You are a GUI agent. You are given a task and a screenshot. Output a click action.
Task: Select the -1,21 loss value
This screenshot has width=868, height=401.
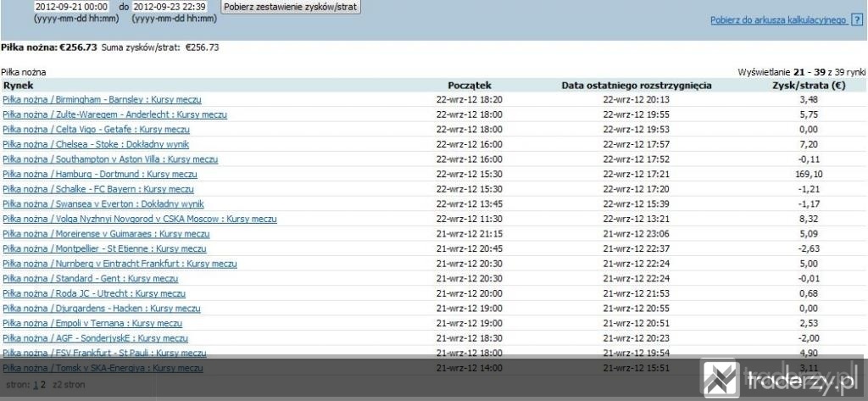[x=809, y=189]
